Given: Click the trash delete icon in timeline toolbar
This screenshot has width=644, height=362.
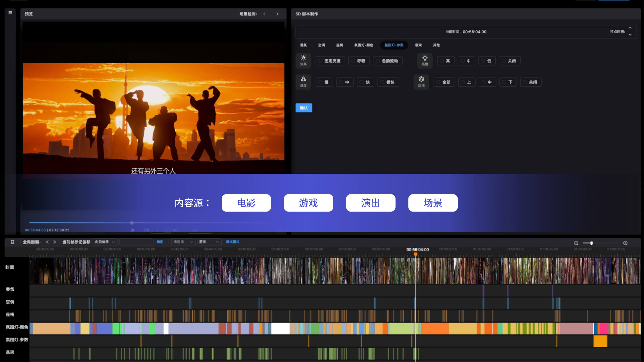Looking at the screenshot, I should (x=12, y=242).
